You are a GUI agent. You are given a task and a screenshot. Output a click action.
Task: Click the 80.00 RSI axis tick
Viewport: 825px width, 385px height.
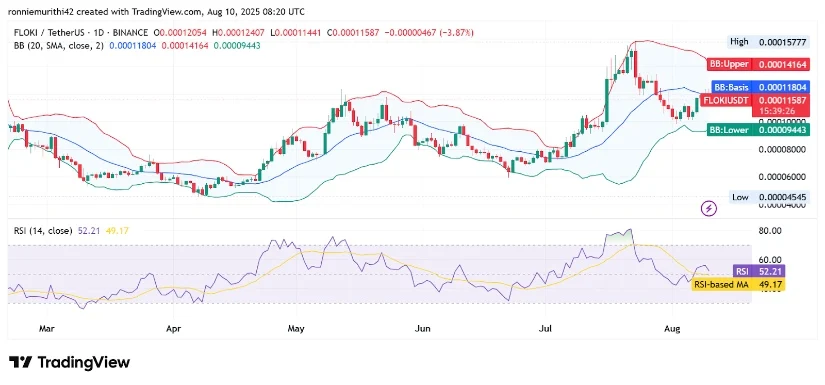(x=771, y=230)
